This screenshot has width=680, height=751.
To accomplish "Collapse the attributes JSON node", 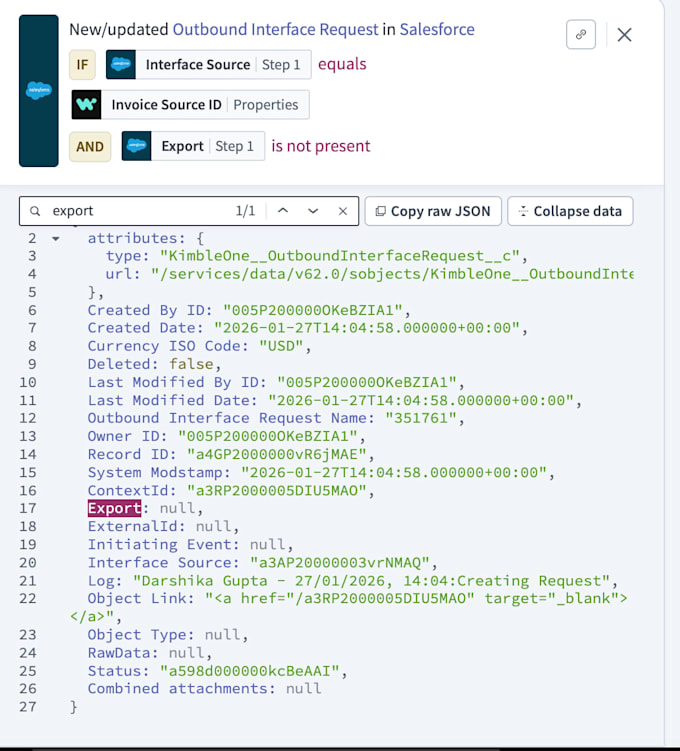I will [56, 239].
